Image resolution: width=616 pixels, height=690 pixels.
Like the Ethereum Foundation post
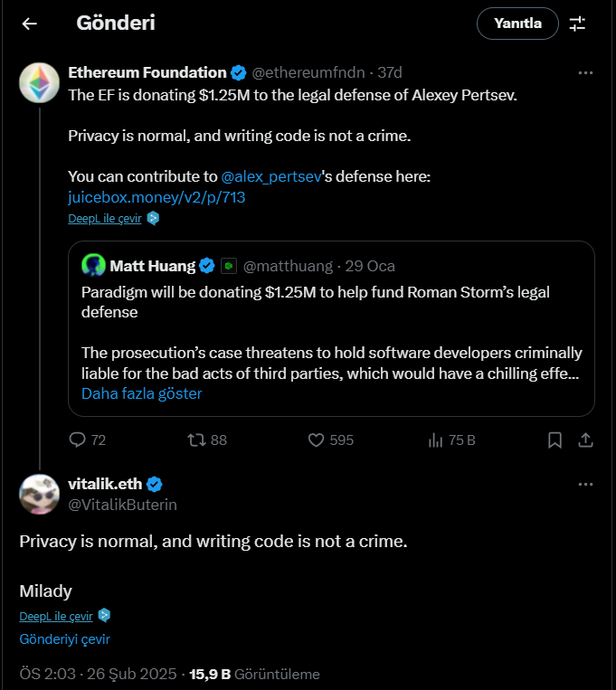[317, 440]
